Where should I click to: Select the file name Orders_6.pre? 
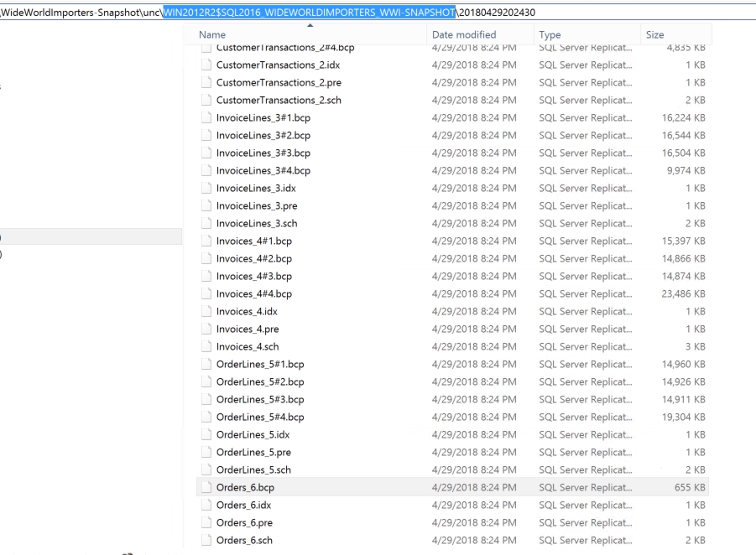pyautogui.click(x=244, y=523)
